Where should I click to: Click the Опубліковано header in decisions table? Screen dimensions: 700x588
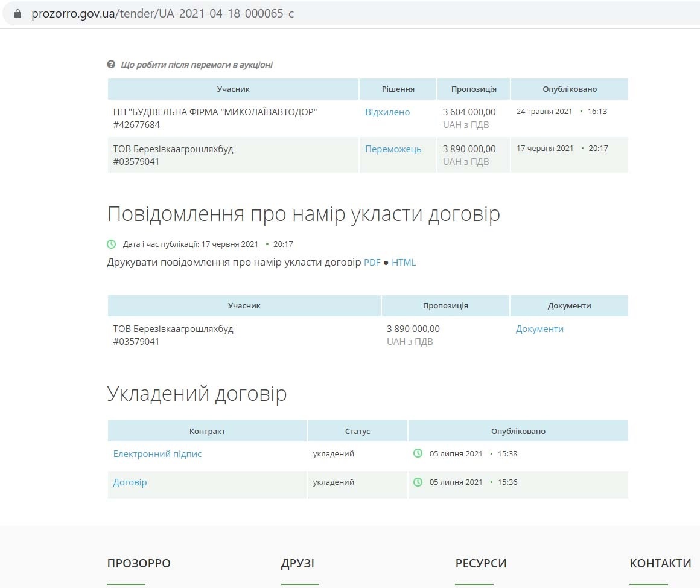570,89
